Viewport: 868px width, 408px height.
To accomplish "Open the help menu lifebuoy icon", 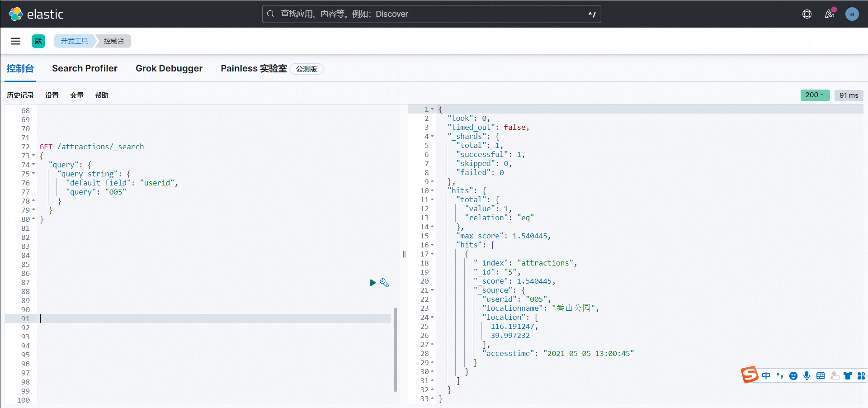I will [807, 14].
